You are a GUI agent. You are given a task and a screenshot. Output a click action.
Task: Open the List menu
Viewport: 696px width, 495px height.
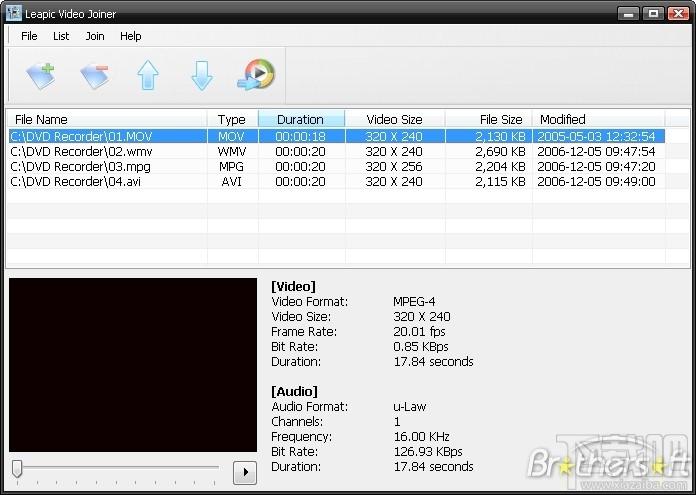(61, 36)
